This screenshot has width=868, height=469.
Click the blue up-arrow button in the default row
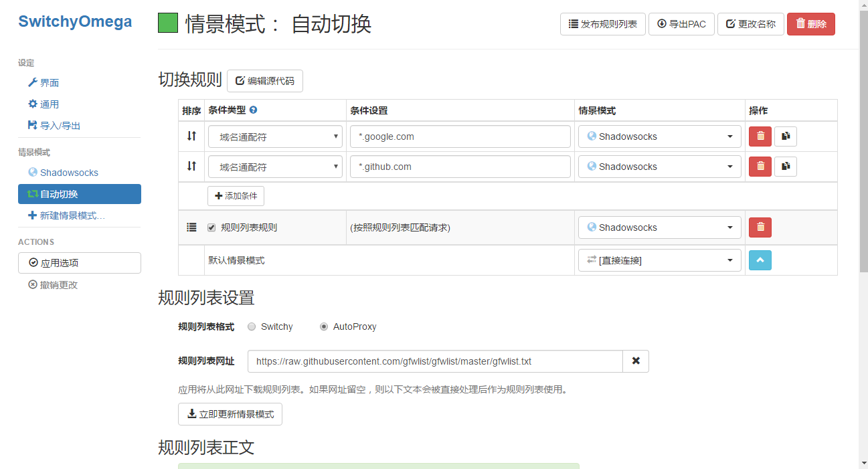pos(760,260)
